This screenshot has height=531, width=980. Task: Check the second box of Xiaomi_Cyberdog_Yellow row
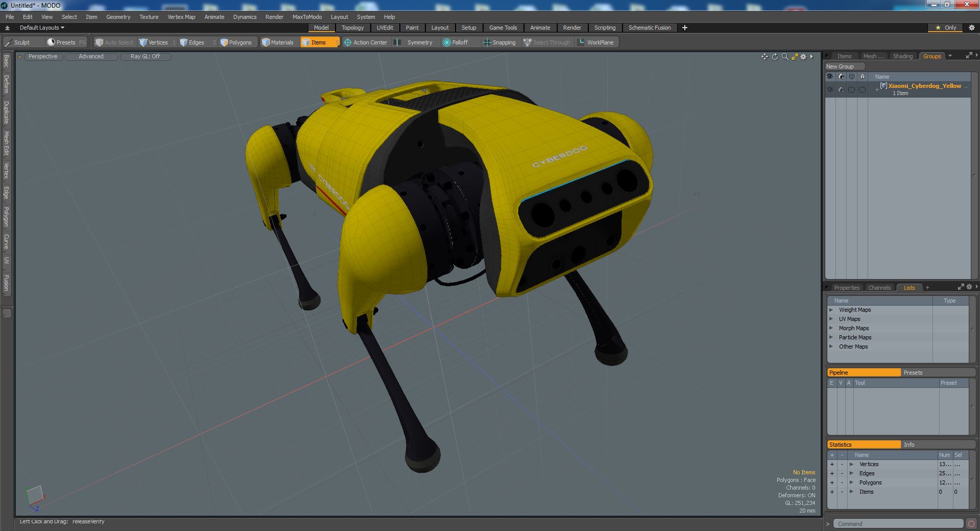pos(863,89)
